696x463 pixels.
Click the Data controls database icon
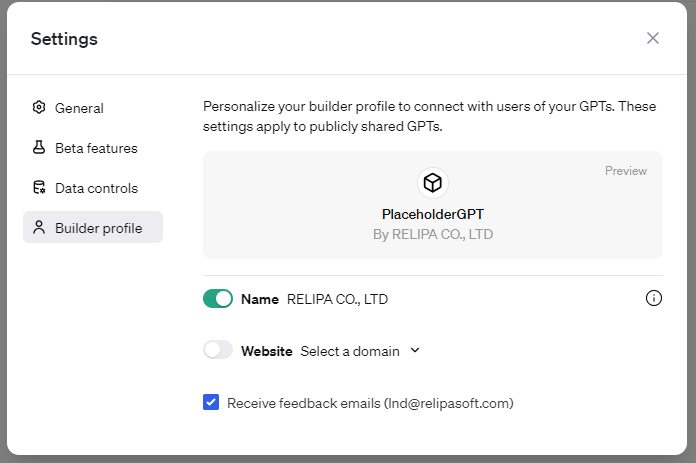point(39,188)
